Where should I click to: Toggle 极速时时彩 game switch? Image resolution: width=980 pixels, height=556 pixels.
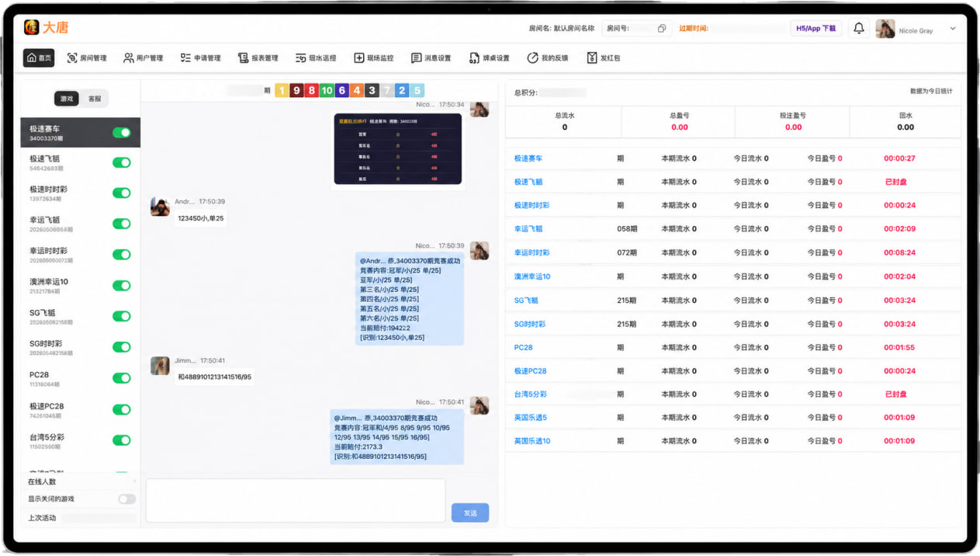click(x=122, y=193)
